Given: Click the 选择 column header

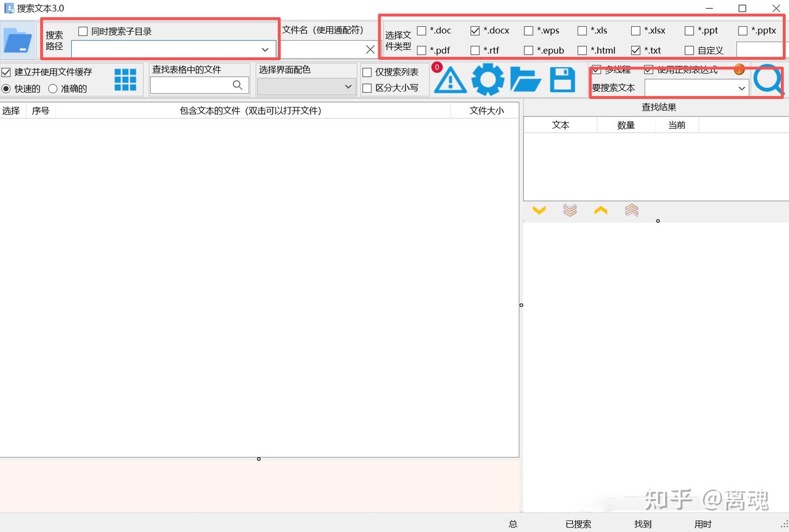Looking at the screenshot, I should 11,111.
